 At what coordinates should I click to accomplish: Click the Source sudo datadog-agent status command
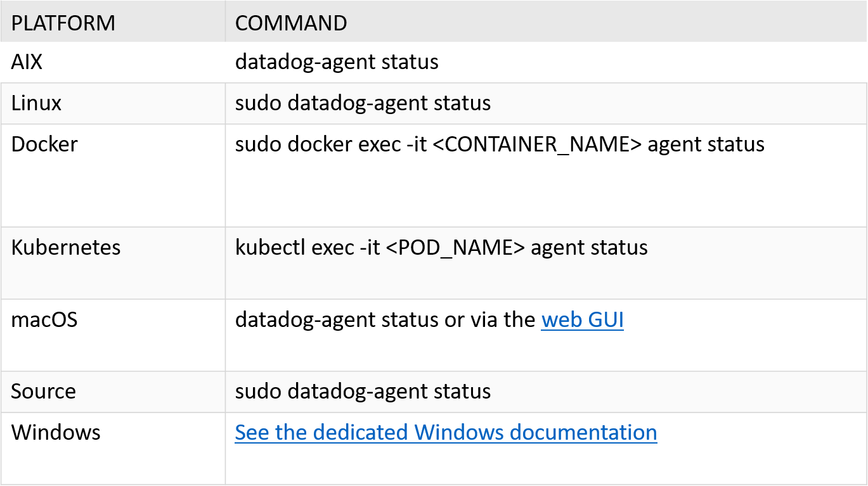tap(363, 391)
